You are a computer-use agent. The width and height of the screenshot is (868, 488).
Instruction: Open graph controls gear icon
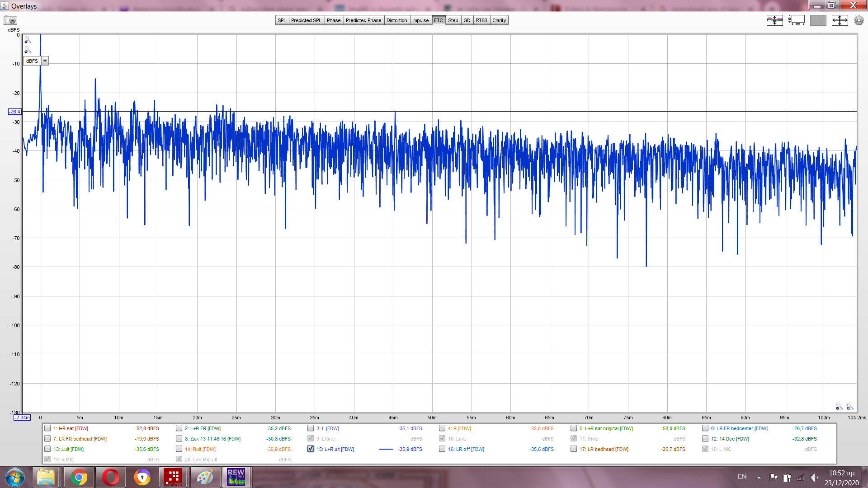(859, 20)
